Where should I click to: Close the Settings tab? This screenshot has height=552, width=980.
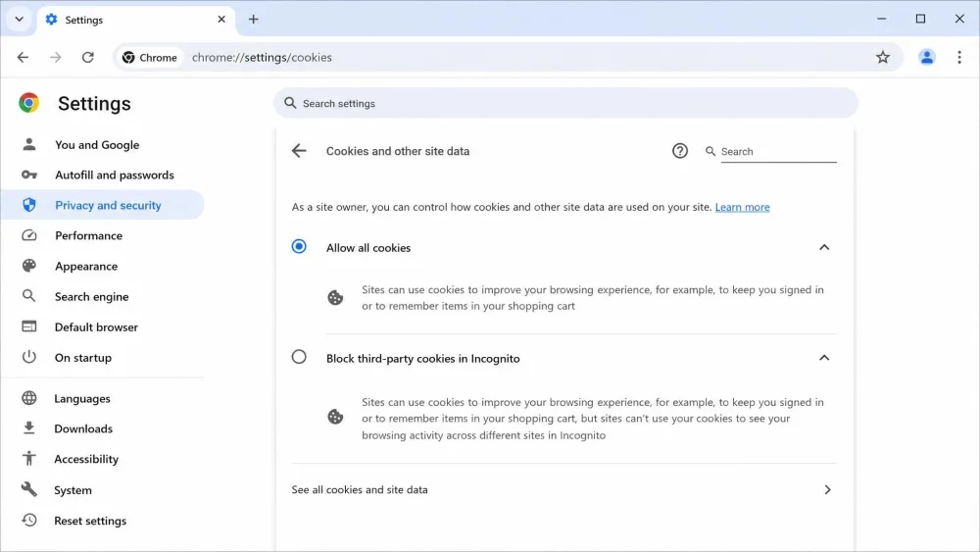click(221, 20)
